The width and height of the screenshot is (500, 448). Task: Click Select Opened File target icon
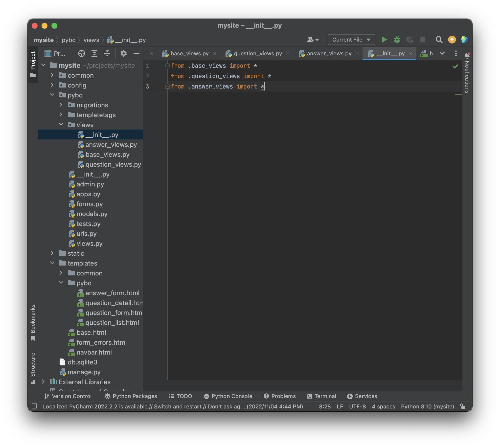coord(81,53)
